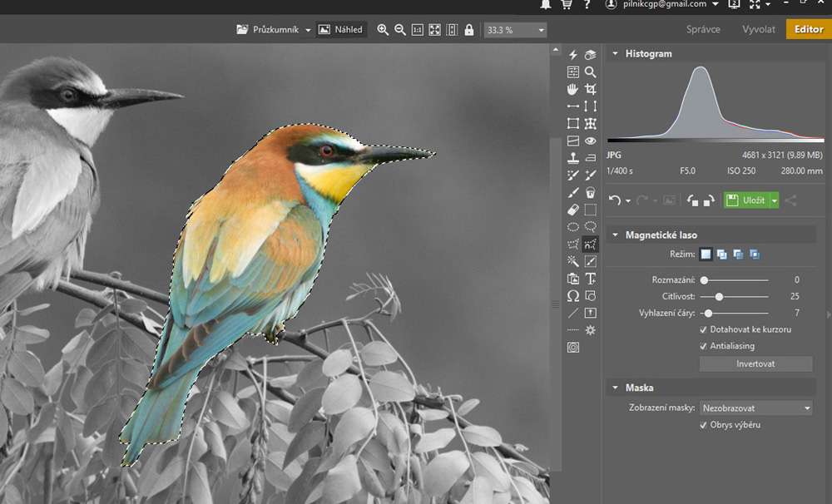Toggle the Obrys výběru checkbox
The image size is (832, 504).
703,425
